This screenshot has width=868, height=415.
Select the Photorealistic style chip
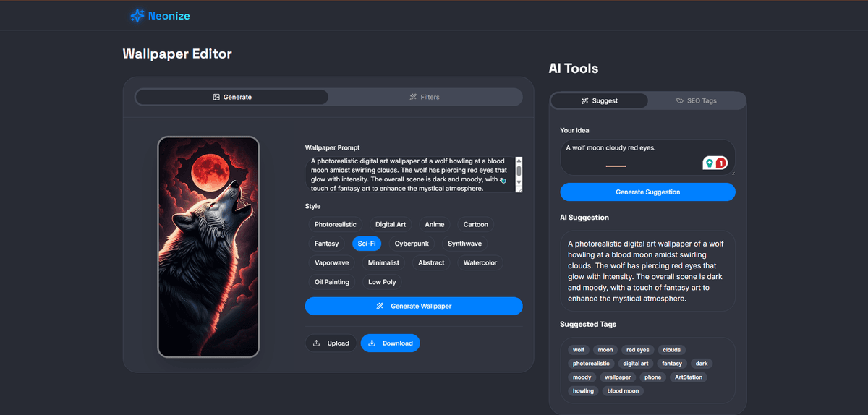coord(336,225)
